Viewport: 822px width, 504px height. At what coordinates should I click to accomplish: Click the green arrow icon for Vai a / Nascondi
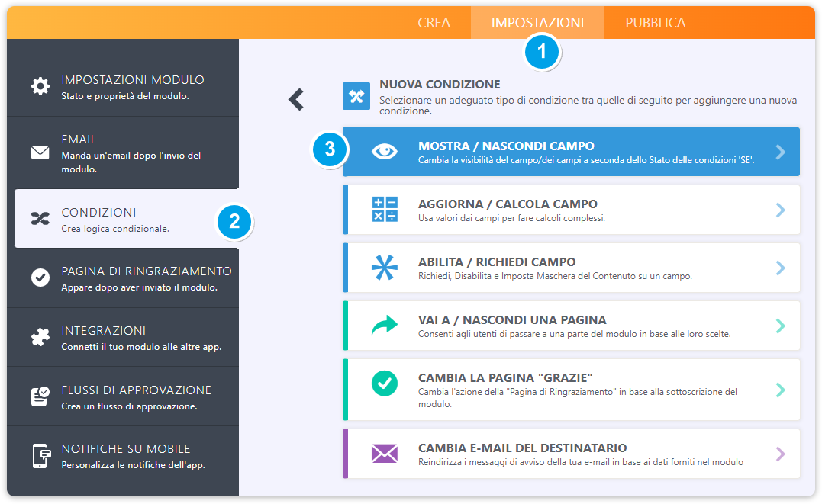pyautogui.click(x=384, y=326)
